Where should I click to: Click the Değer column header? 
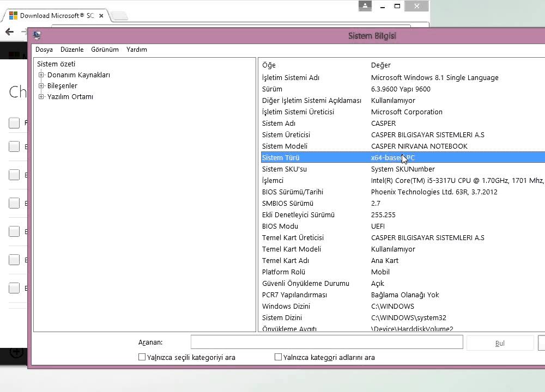click(x=381, y=65)
